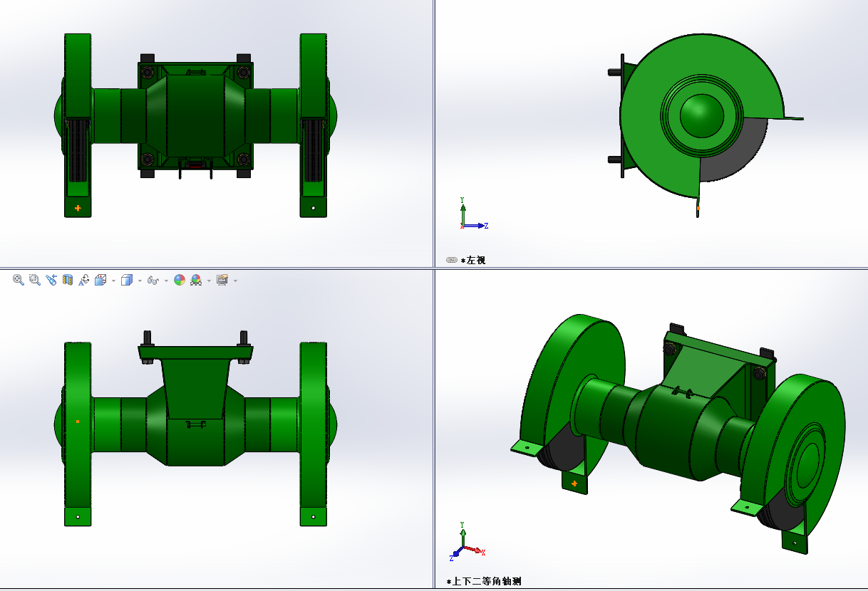
Task: Click the Display Style box icon
Action: (127, 280)
